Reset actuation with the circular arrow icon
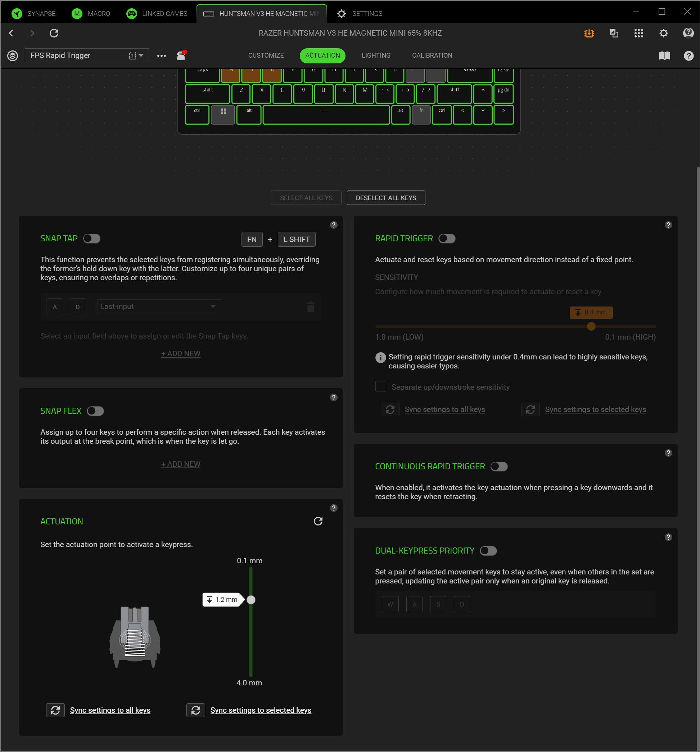 click(x=318, y=521)
